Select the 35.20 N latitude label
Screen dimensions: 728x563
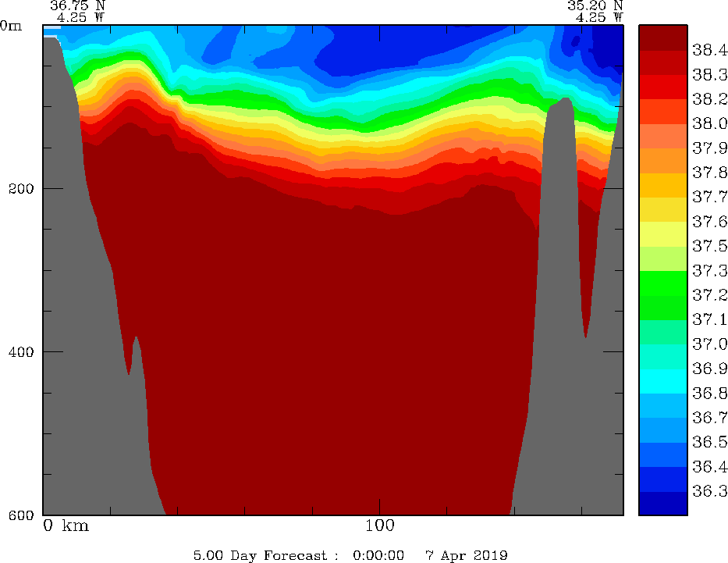(x=595, y=5)
